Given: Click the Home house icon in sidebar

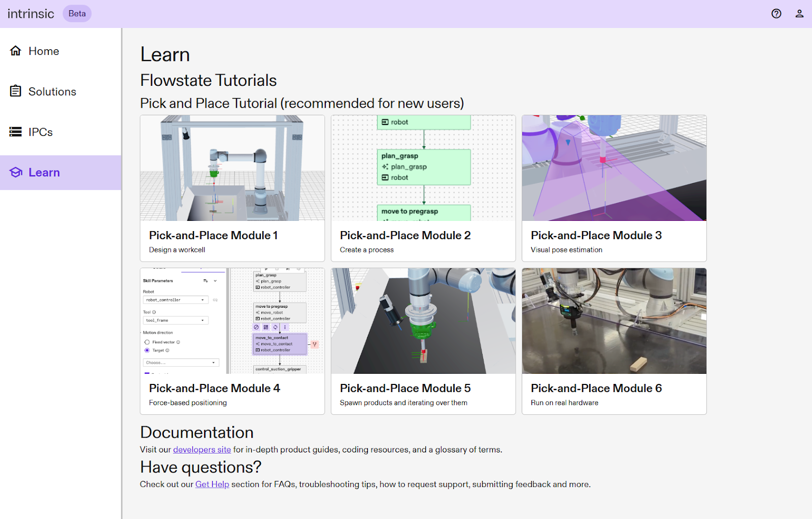Looking at the screenshot, I should click(x=16, y=51).
